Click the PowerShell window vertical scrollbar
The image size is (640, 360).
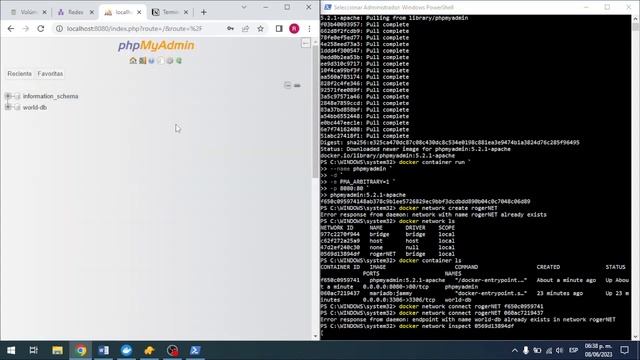[635, 27]
